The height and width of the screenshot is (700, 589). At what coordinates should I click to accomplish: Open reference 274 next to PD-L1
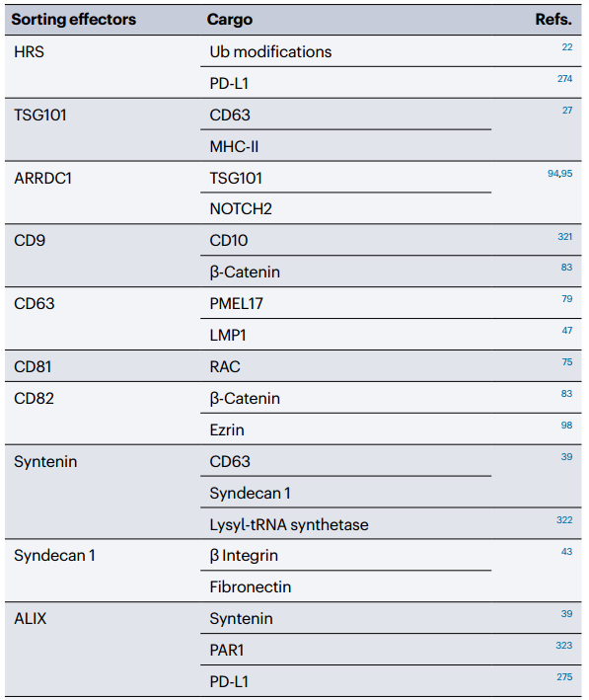(564, 79)
